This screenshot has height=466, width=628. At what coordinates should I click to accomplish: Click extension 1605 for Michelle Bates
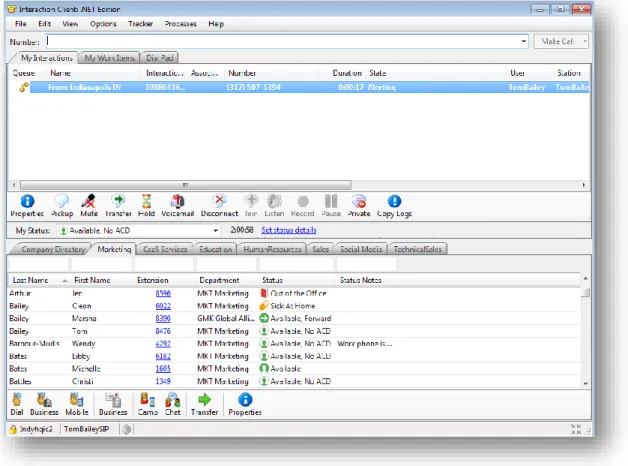click(x=163, y=369)
